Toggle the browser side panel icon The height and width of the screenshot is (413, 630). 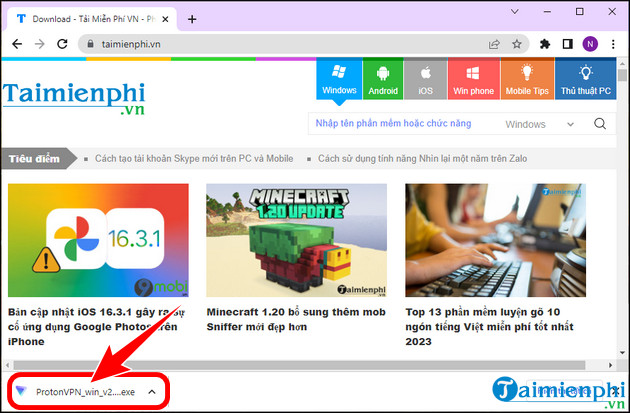(x=567, y=44)
